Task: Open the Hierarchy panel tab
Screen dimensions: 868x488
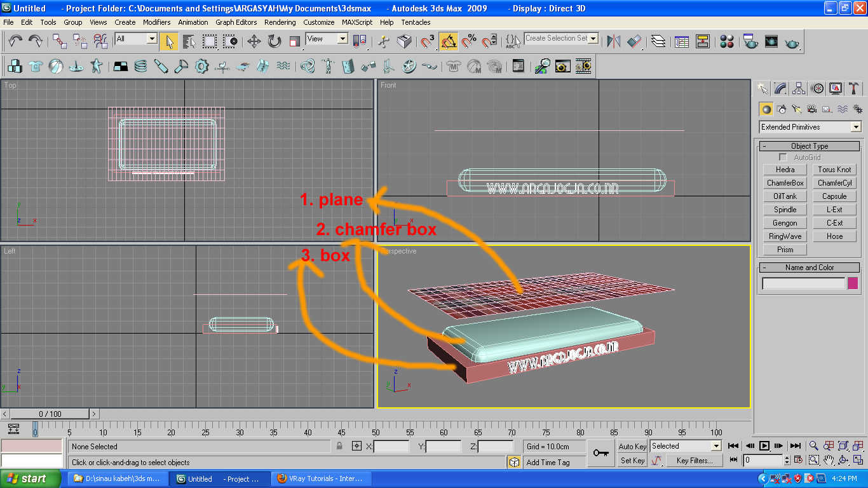Action: [x=799, y=88]
